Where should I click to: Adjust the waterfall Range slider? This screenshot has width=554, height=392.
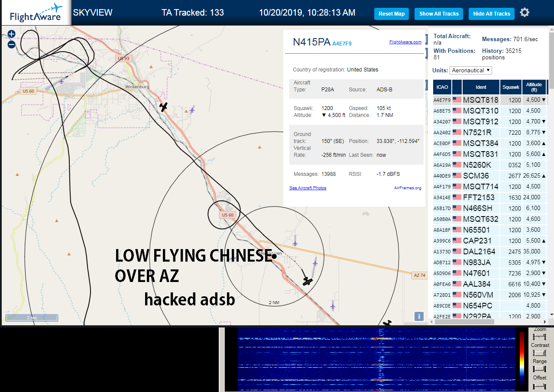point(540,369)
